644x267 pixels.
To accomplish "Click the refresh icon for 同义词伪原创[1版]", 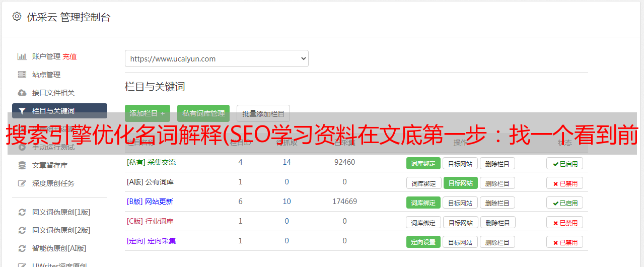I will click(22, 212).
